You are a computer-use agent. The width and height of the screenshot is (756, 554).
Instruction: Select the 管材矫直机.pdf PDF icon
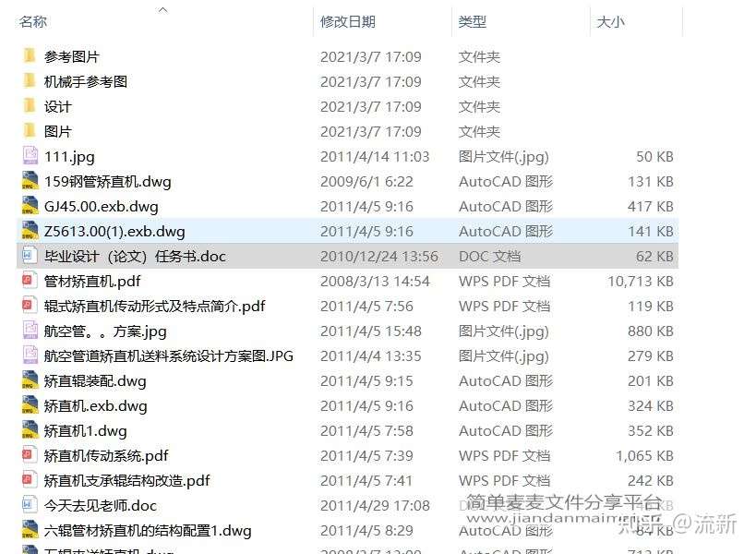[30, 281]
